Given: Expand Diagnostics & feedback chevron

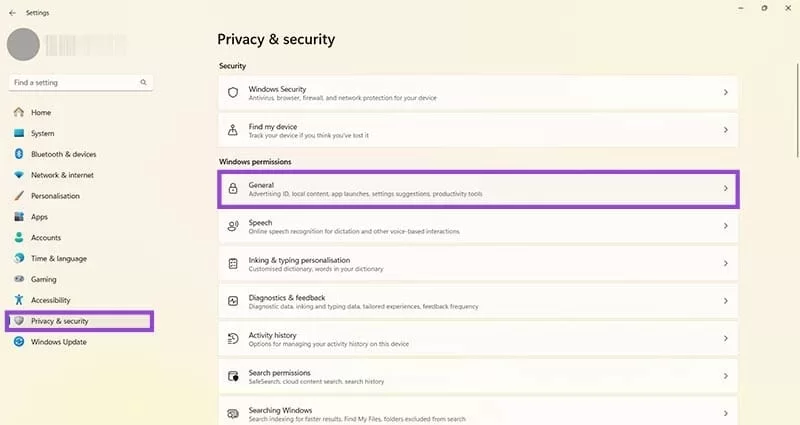Looking at the screenshot, I should [x=726, y=301].
